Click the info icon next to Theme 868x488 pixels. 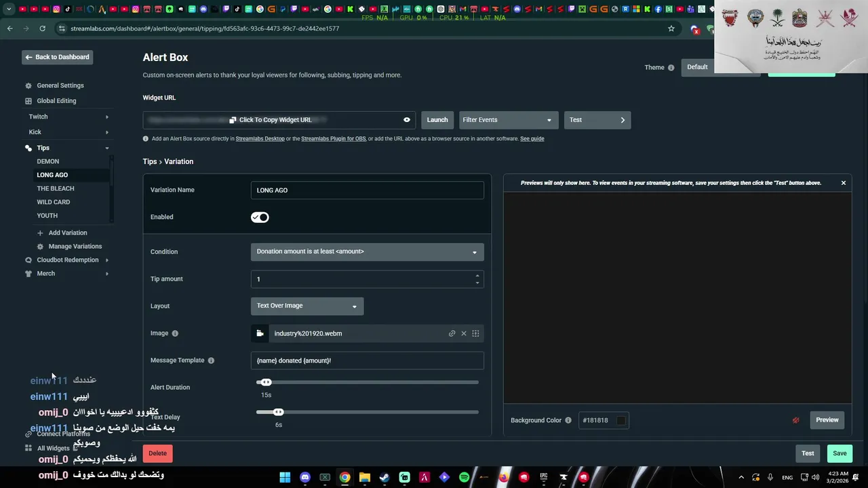(x=671, y=68)
